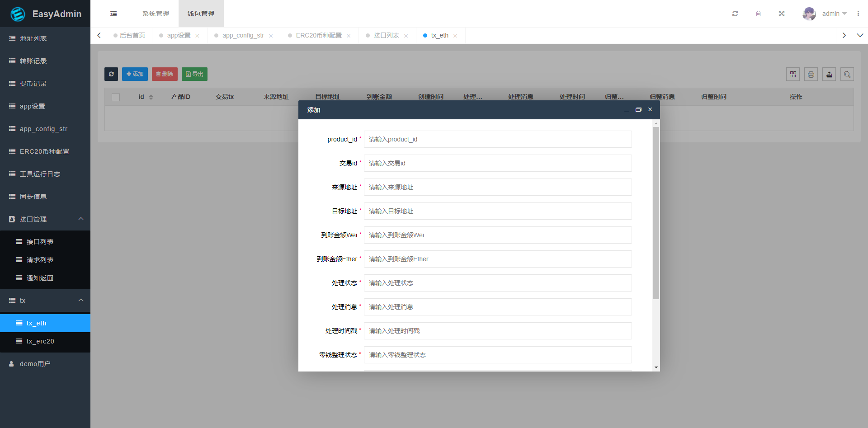Click the export icon in table toolbar
This screenshot has width=868, height=428.
pos(829,74)
